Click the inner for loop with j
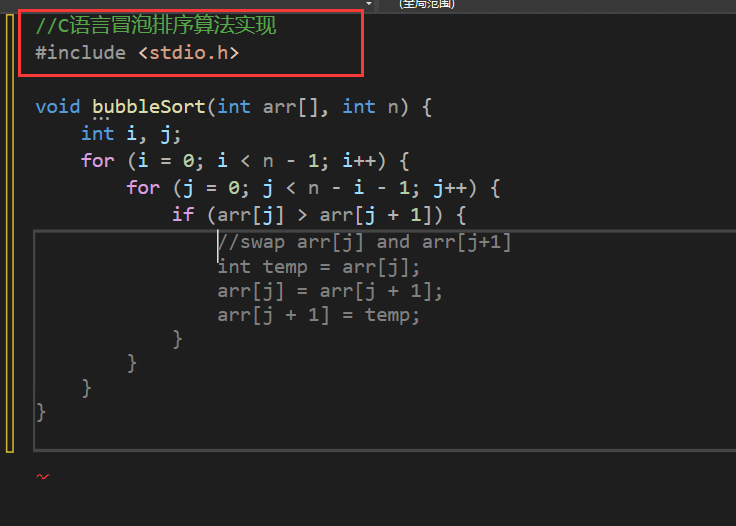The image size is (736, 526). [143, 188]
